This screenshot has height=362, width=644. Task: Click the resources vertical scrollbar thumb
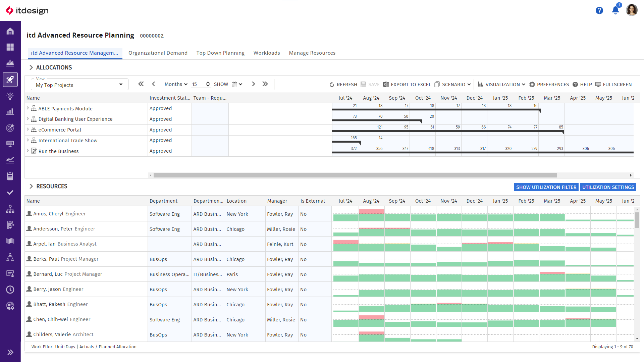pos(637,220)
